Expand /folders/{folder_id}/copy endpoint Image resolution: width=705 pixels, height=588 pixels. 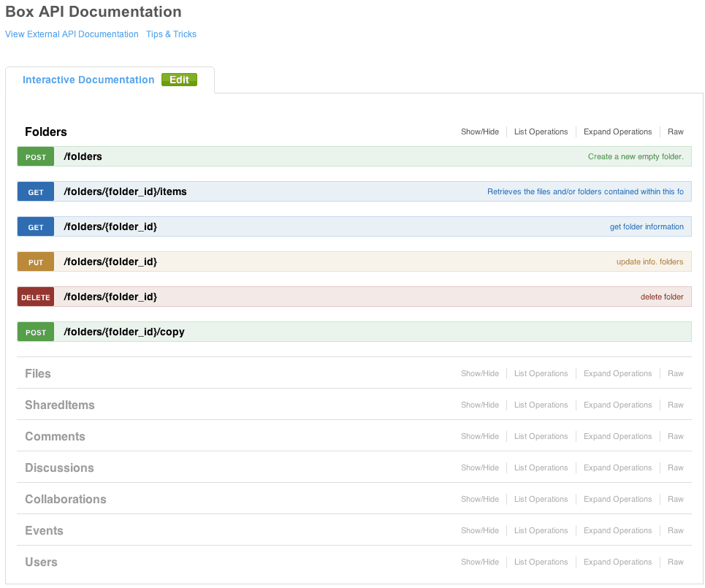pos(124,332)
